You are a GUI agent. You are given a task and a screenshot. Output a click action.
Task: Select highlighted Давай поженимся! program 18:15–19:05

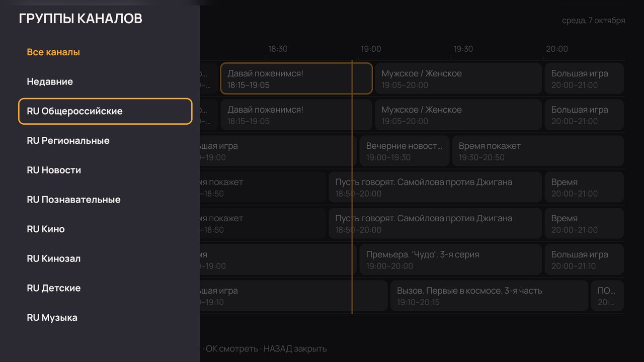(x=296, y=78)
